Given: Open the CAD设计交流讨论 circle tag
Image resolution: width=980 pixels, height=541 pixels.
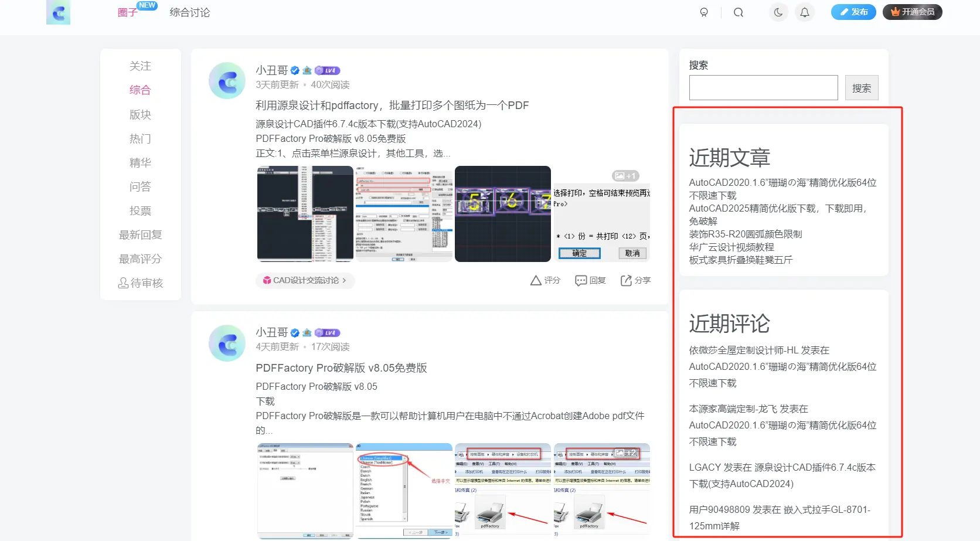Looking at the screenshot, I should pyautogui.click(x=305, y=280).
